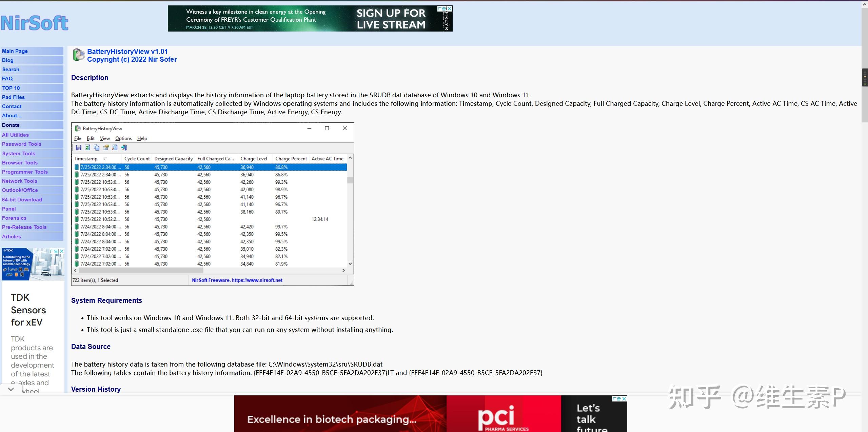Open the Edit menu in BatteryHistoryView

(91, 138)
